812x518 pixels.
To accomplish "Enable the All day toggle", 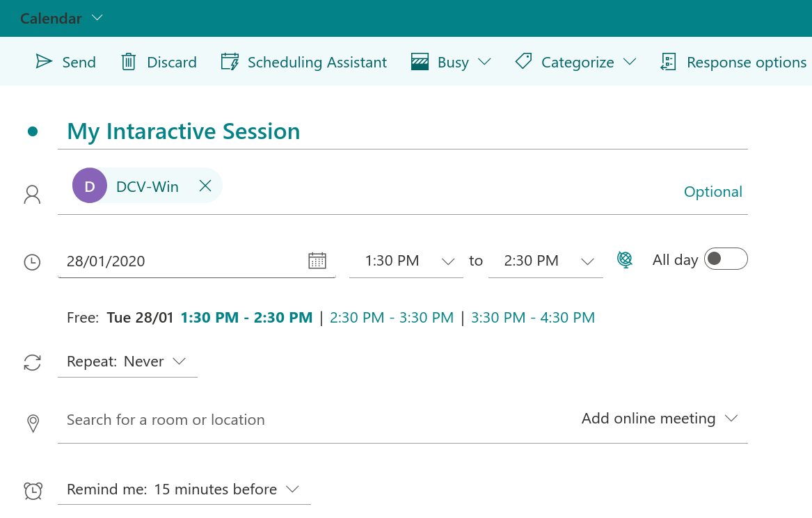I will (x=725, y=259).
